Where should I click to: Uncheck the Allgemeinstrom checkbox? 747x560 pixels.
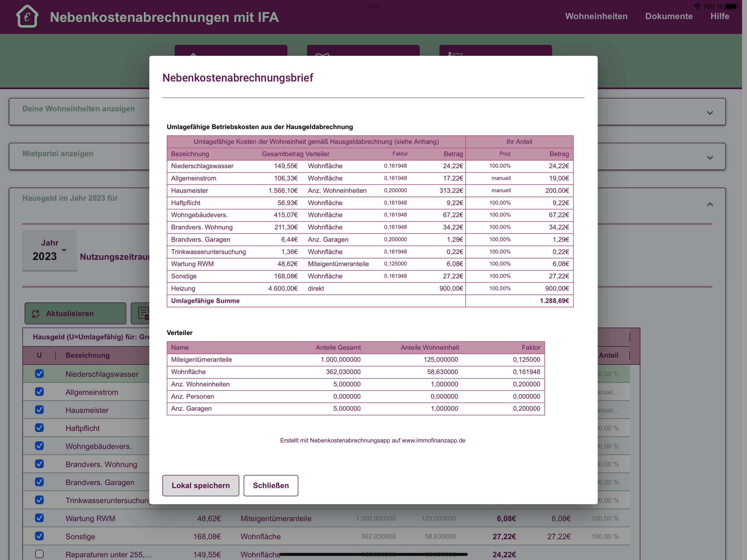pos(40,392)
